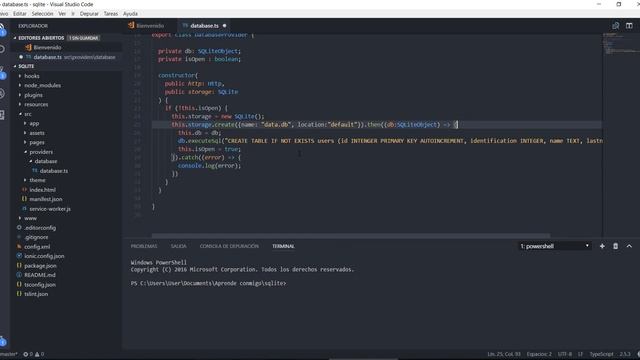Collapse the src folder
The height and width of the screenshot is (360, 640).
pos(27,114)
